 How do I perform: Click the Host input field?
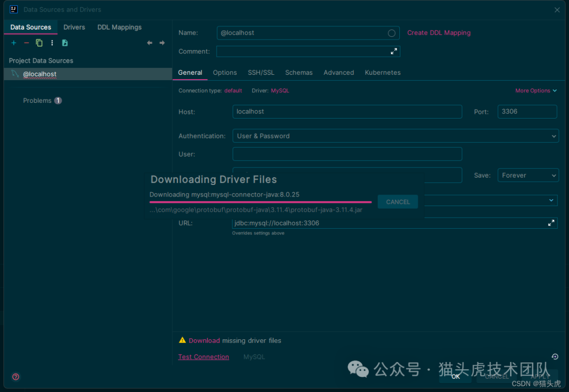[347, 112]
